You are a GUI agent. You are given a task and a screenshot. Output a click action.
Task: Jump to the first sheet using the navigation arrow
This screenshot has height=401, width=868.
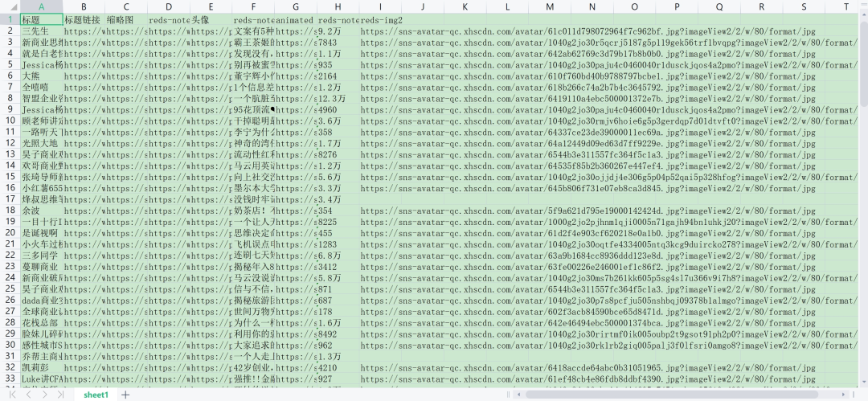(x=14, y=395)
